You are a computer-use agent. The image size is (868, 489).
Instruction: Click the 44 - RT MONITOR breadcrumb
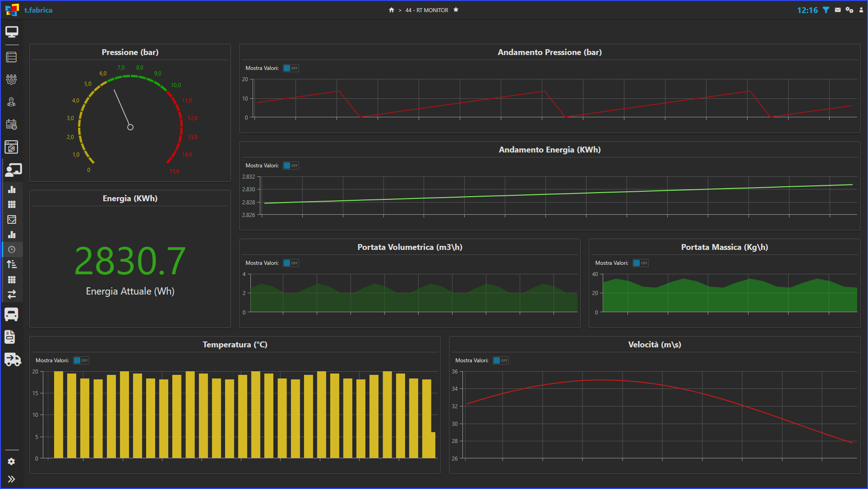[x=426, y=10]
